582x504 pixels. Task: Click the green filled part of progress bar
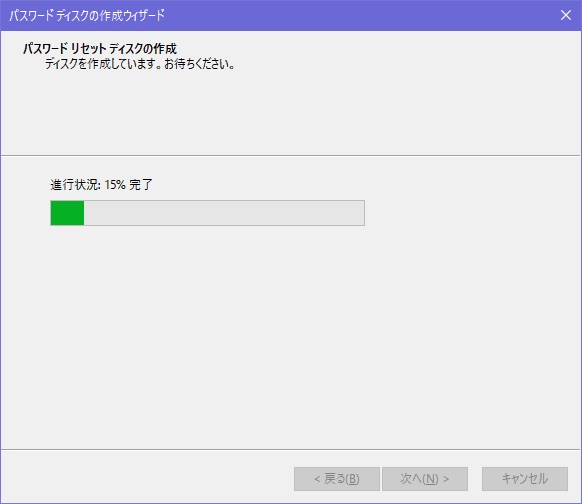coord(67,213)
